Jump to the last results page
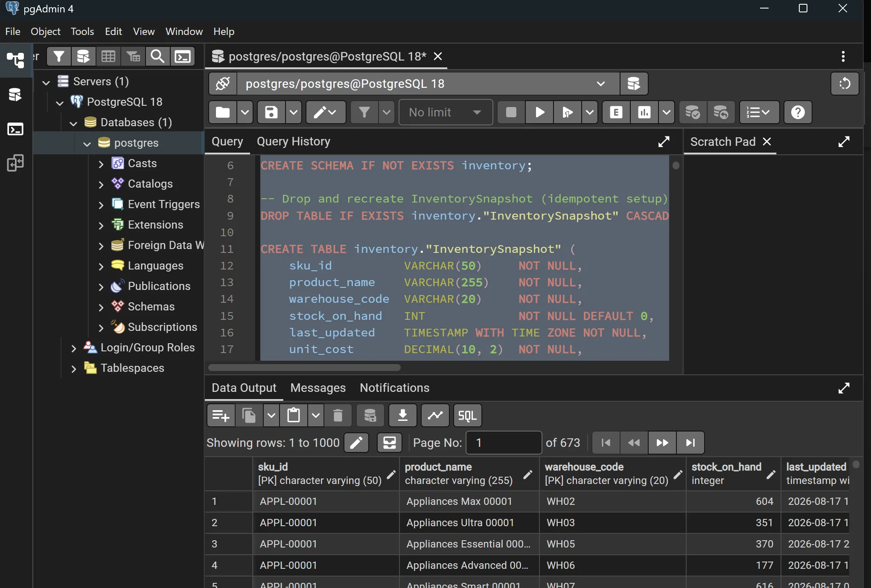 pos(690,443)
